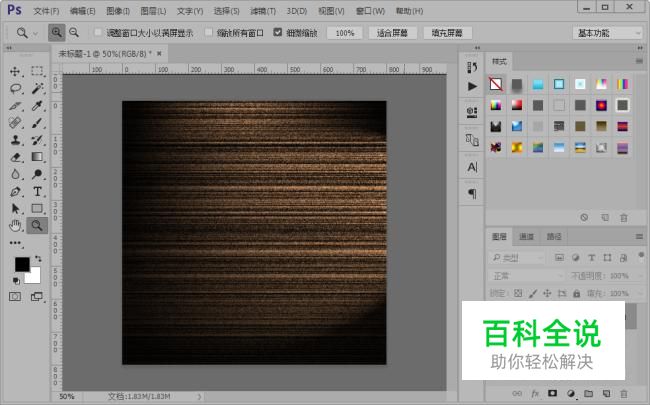The height and width of the screenshot is (405, 650).
Task: Toggle lock all layer button
Action: click(x=577, y=293)
